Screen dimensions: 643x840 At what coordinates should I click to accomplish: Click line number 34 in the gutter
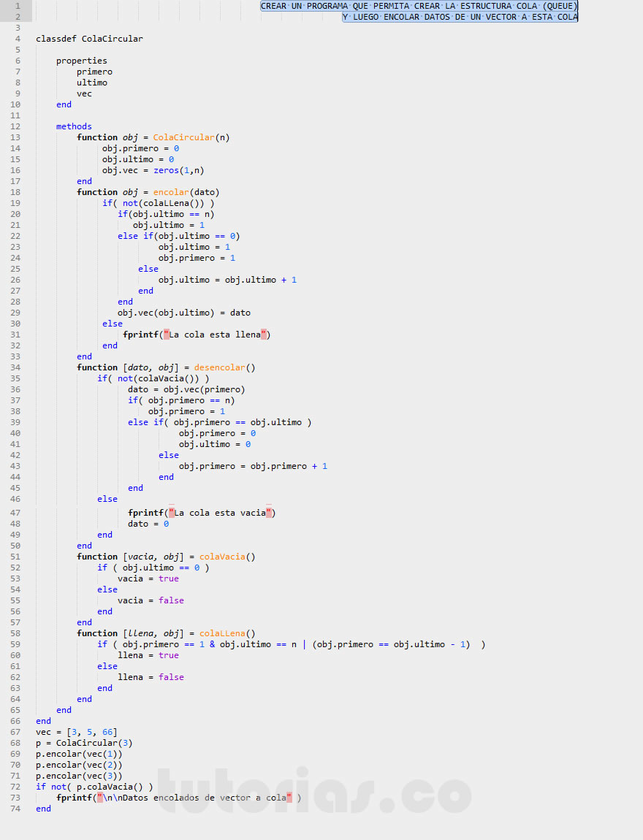pyautogui.click(x=17, y=367)
